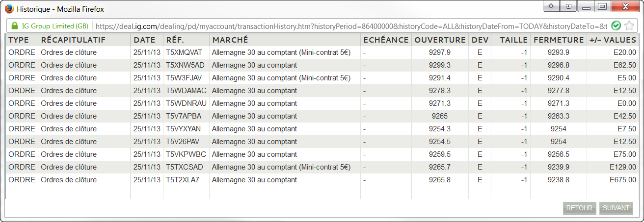Click the diamond-shaped move icon in the title bar
Viewport: 644px width, 222px height.
click(x=551, y=6)
